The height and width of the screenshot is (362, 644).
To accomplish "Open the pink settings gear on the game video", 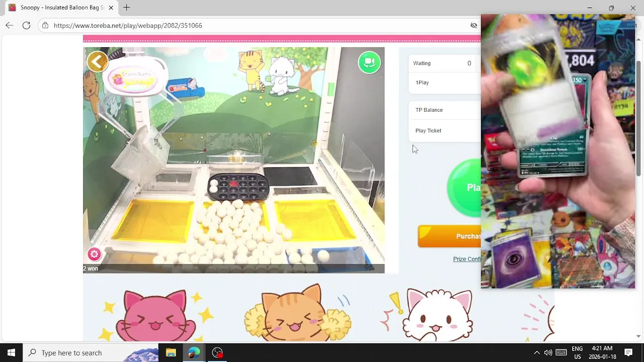I will pos(94,254).
